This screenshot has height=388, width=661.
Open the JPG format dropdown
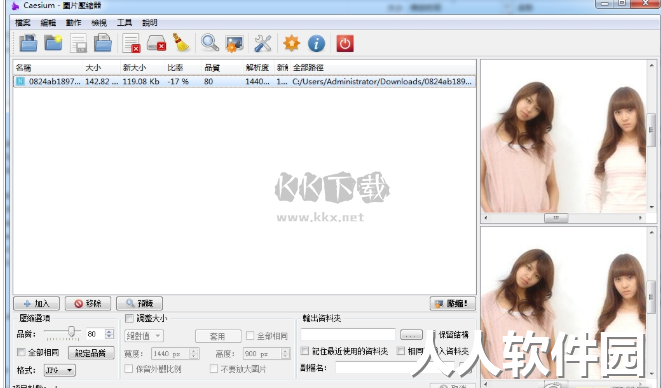tap(59, 370)
